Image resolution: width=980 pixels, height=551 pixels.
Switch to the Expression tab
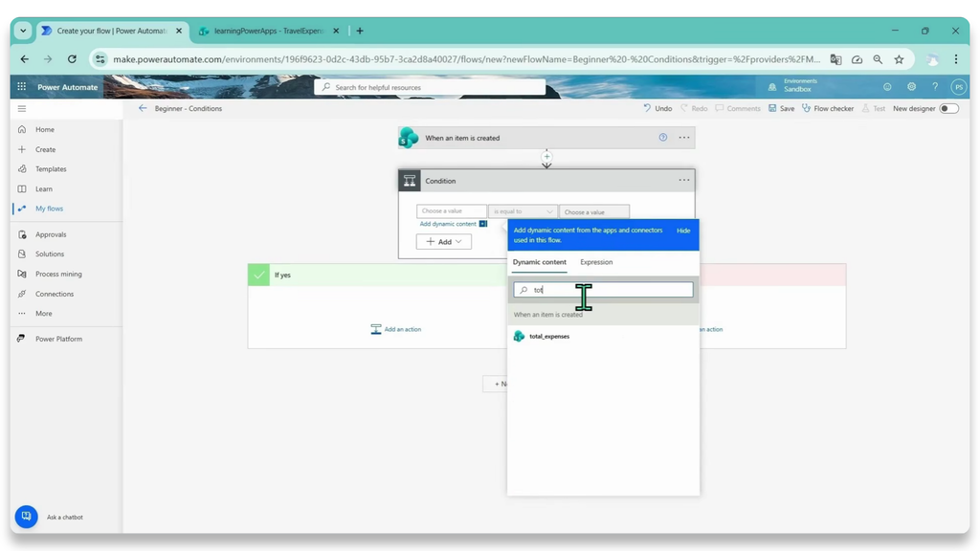(x=596, y=262)
